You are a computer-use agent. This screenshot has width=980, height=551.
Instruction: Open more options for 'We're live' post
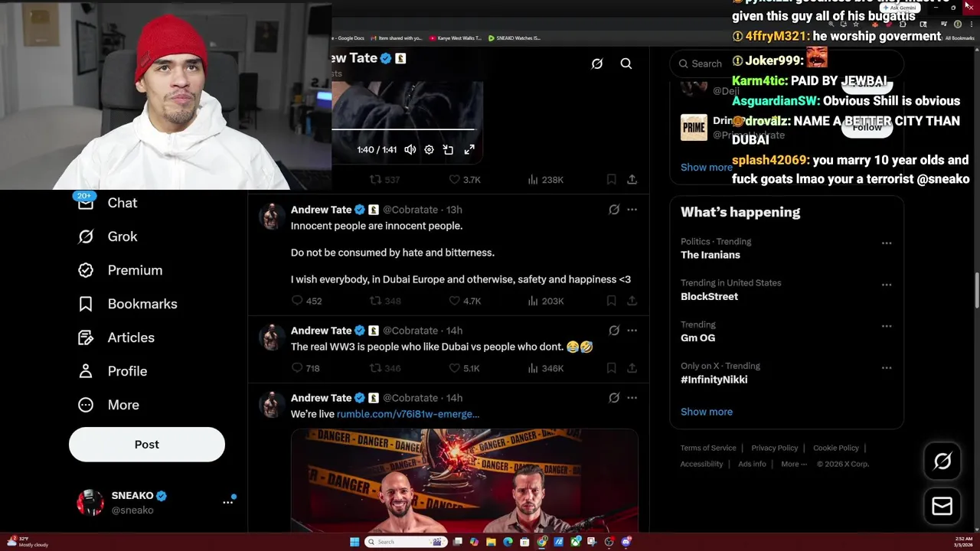tap(632, 398)
